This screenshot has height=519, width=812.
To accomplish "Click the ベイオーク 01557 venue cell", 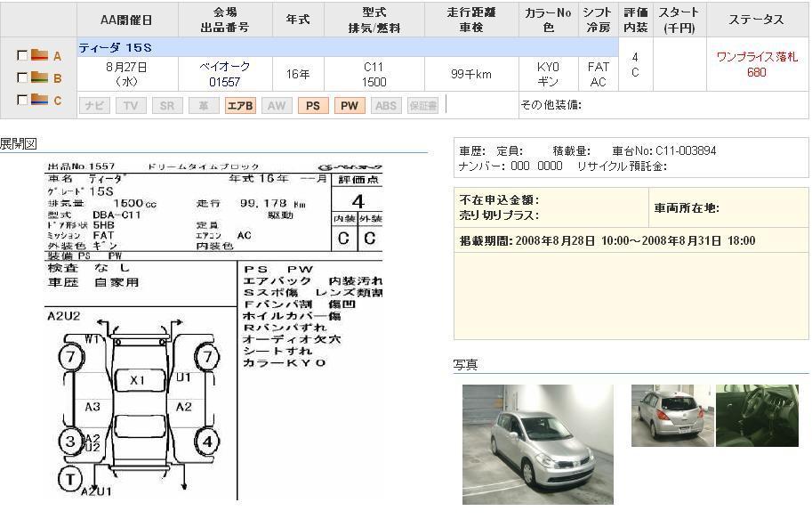I will [225, 74].
